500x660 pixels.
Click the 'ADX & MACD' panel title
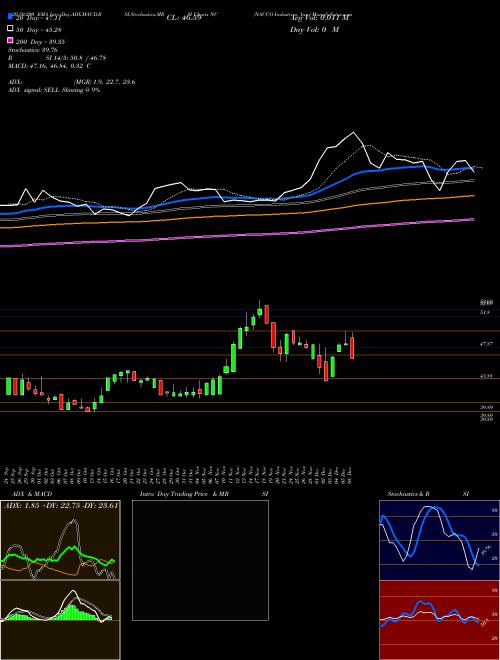click(32, 494)
